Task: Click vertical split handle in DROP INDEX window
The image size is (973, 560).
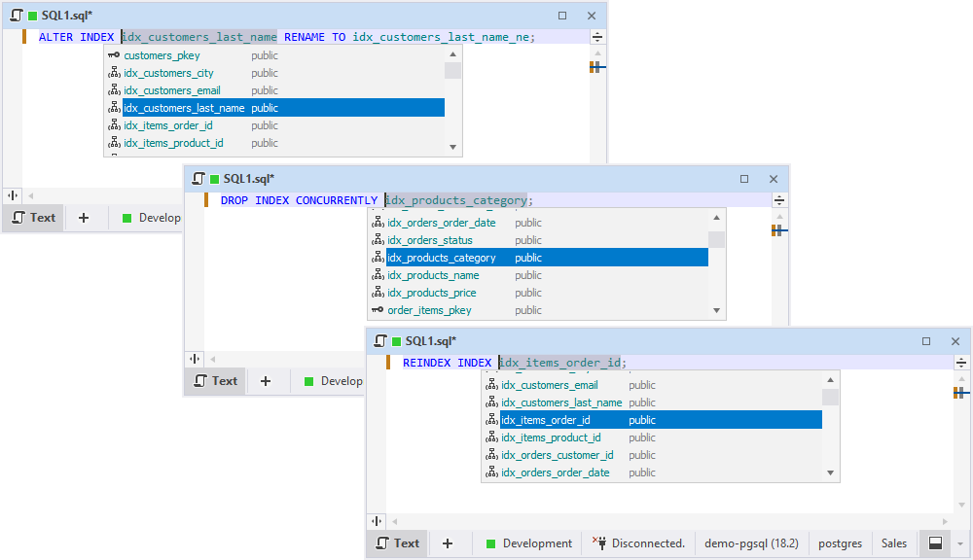Action: coord(195,359)
